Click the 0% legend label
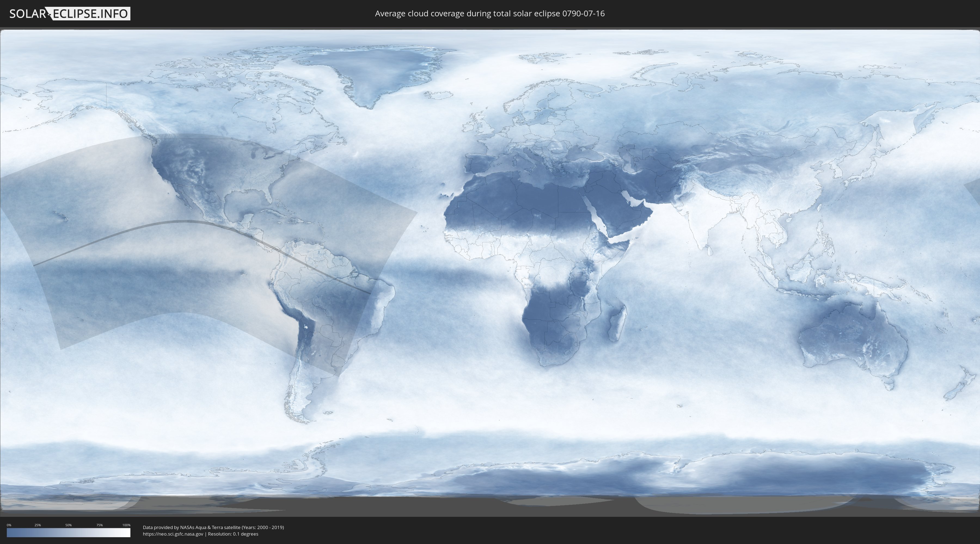The width and height of the screenshot is (980, 544). 9,525
